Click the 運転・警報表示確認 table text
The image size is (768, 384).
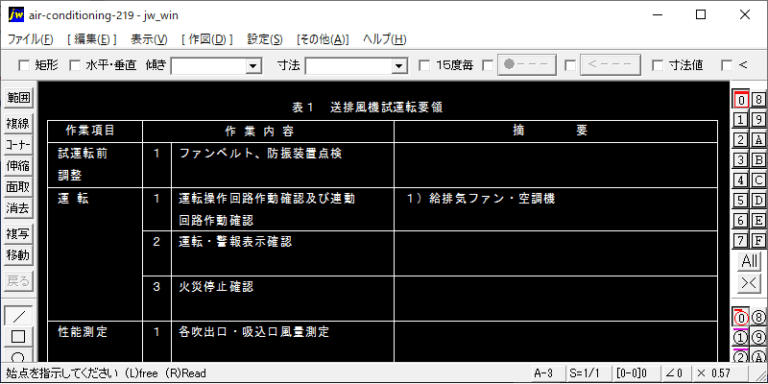[236, 242]
